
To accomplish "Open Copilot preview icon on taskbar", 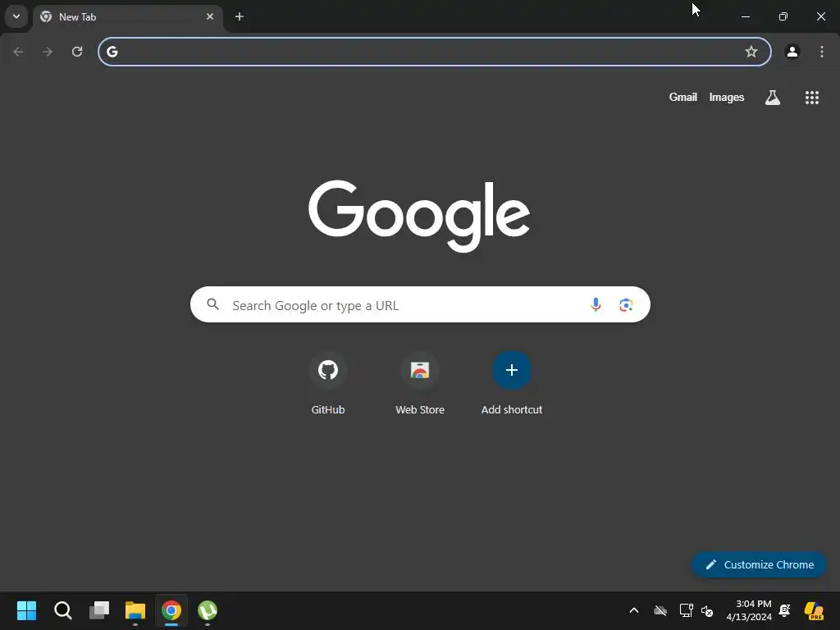I will (x=814, y=610).
